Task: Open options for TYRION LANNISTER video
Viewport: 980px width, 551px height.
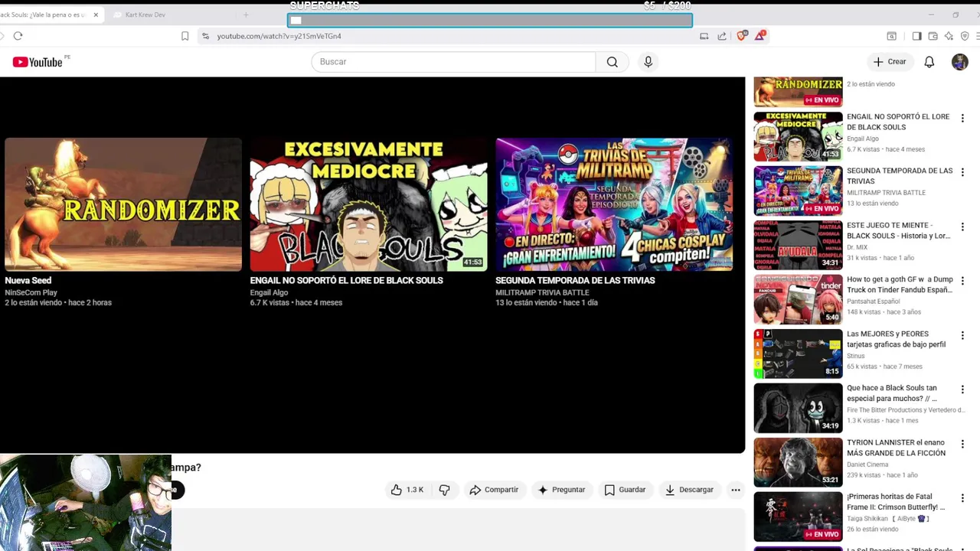Action: point(962,445)
